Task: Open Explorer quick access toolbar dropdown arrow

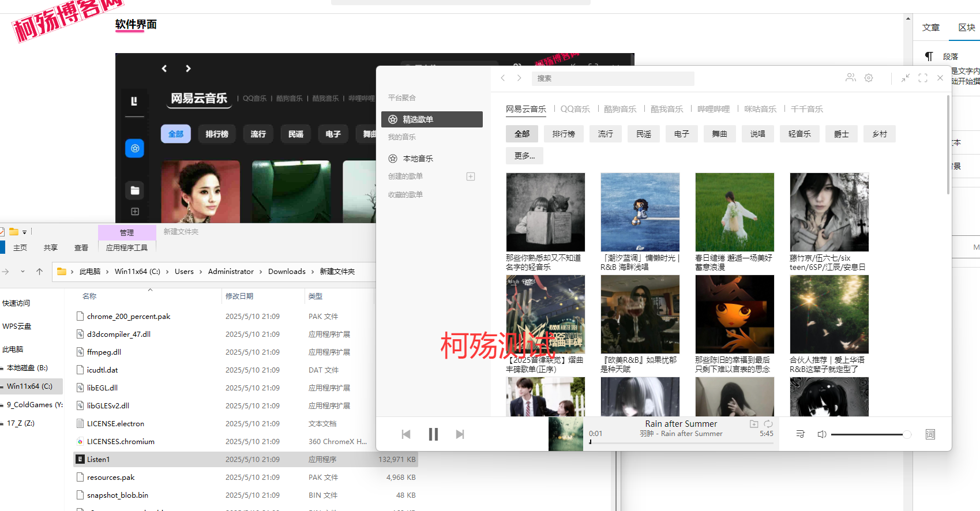Action: click(x=25, y=232)
